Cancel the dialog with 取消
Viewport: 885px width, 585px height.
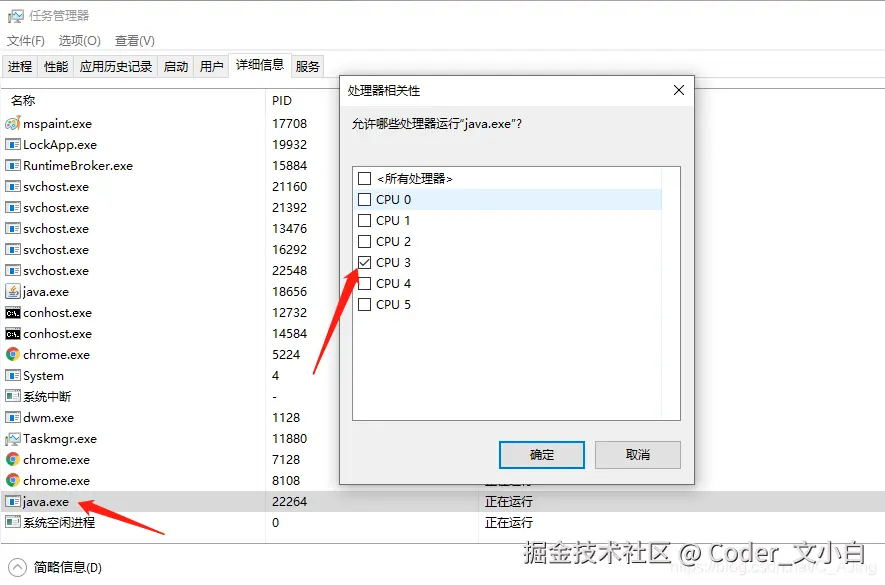point(638,455)
